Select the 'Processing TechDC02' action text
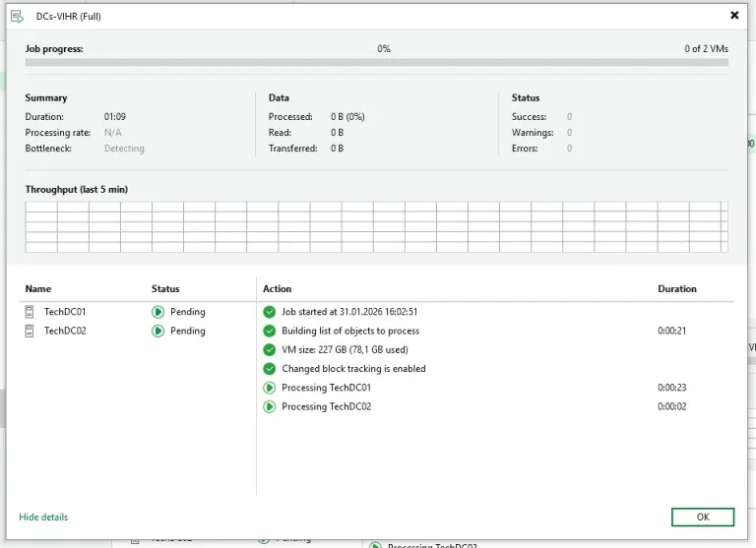 click(327, 406)
